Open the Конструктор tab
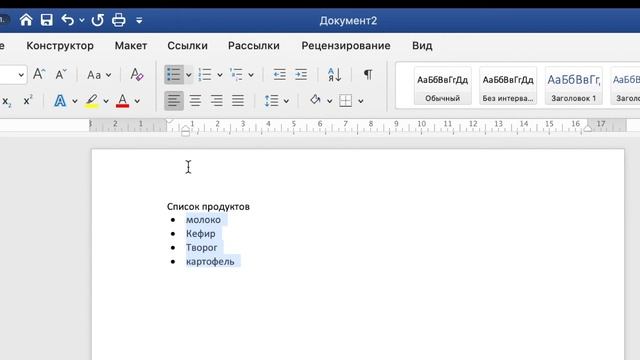This screenshot has width=640, height=360. click(60, 46)
